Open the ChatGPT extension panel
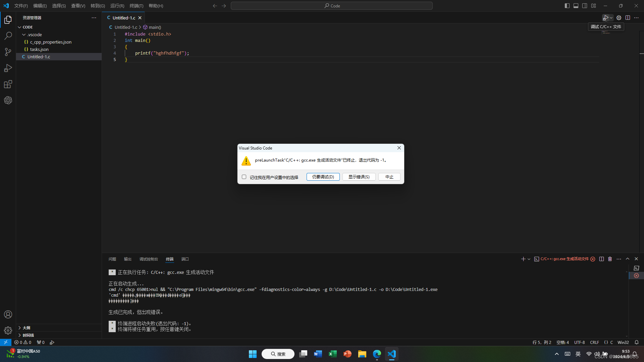Viewport: 644px width, 362px height. point(8,100)
